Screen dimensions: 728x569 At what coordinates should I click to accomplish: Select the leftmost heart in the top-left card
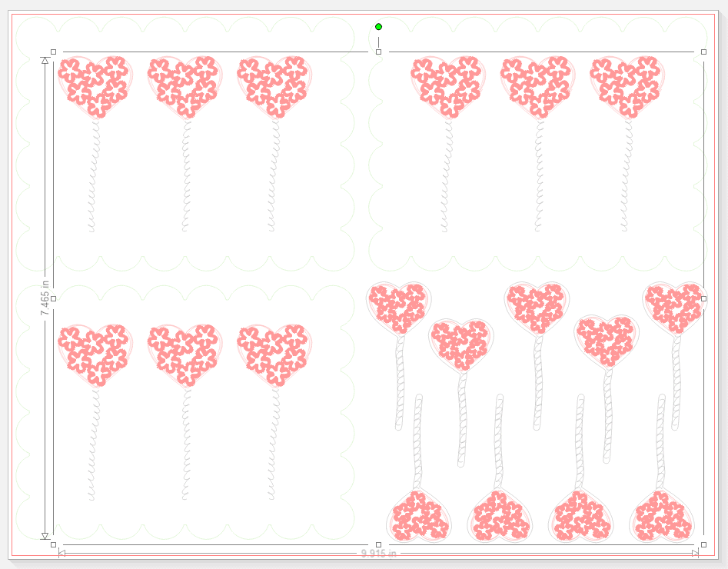[x=95, y=84]
